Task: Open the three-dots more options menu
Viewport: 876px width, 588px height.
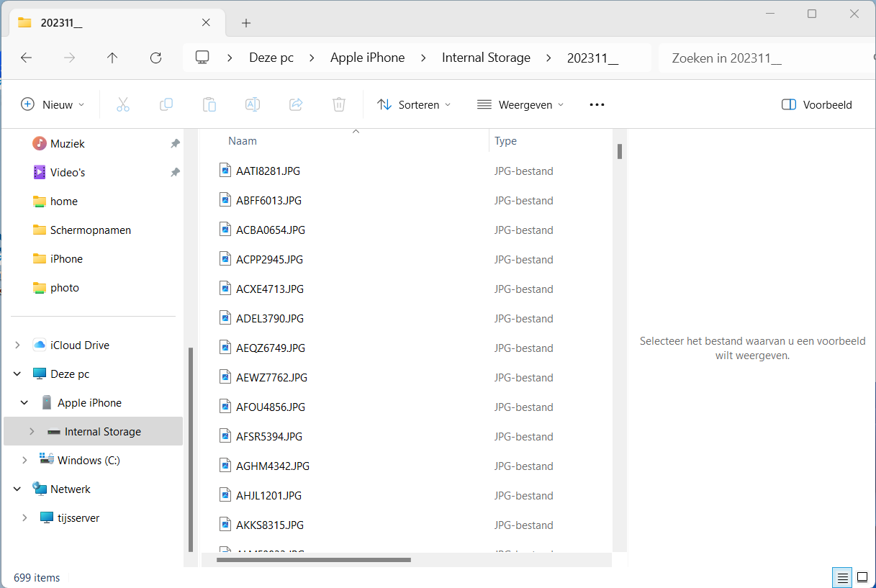Action: (597, 104)
